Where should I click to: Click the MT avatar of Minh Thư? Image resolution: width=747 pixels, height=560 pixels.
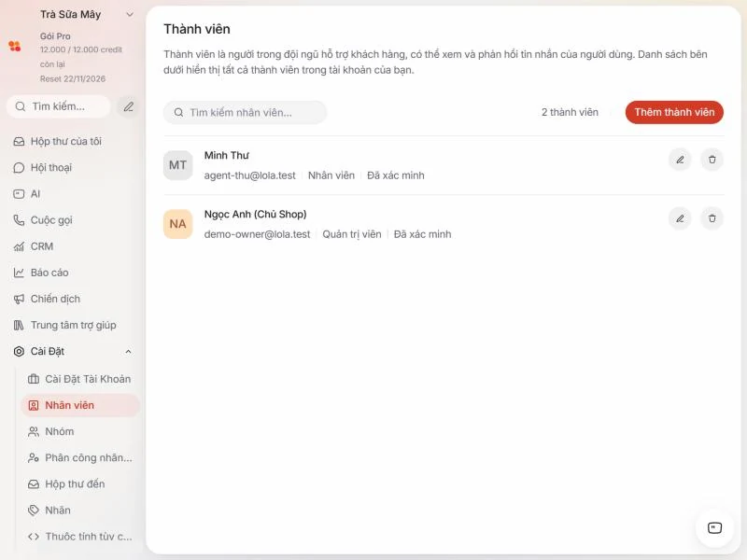(x=177, y=165)
